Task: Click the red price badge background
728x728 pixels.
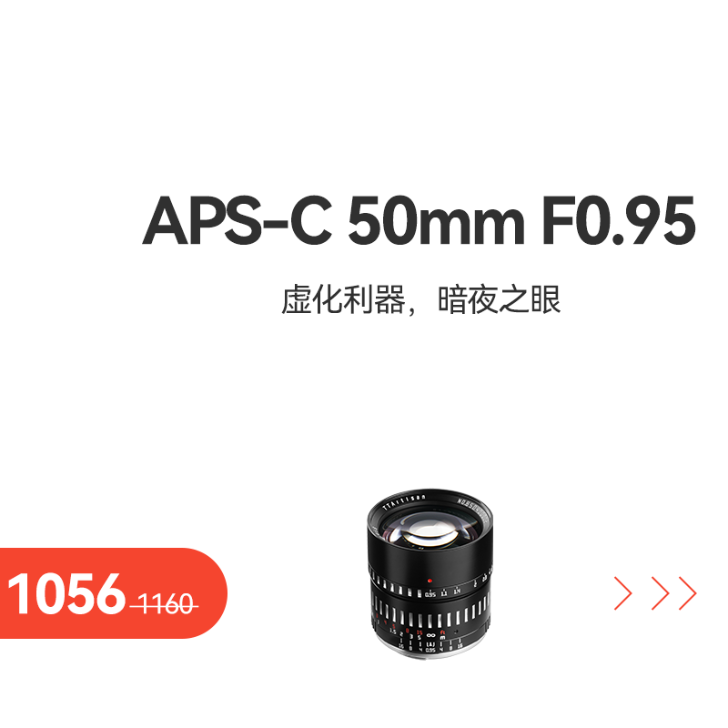Action: click(x=113, y=593)
